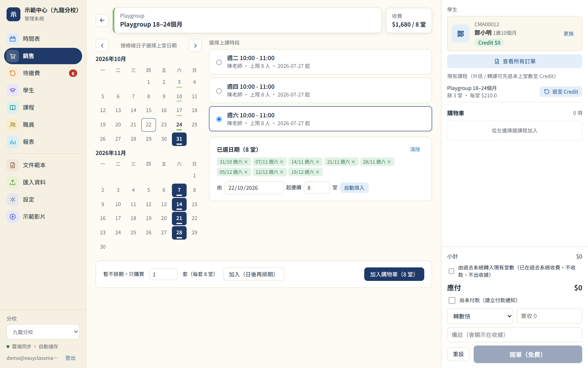The image size is (588, 368).
Task: Click 更換 to change the student
Action: [568, 34]
